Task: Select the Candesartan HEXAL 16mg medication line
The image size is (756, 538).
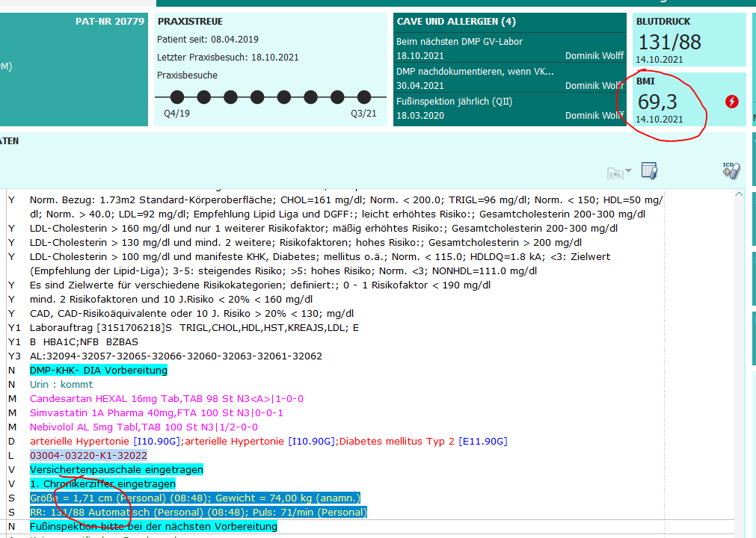Action: point(166,399)
